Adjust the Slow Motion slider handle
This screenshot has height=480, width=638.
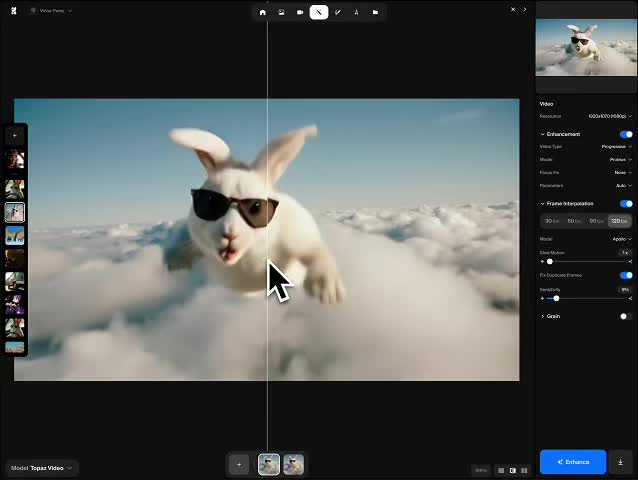tap(550, 262)
